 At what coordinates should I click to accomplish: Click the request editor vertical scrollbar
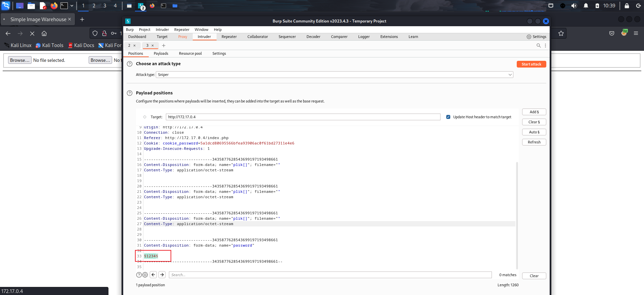(x=517, y=215)
